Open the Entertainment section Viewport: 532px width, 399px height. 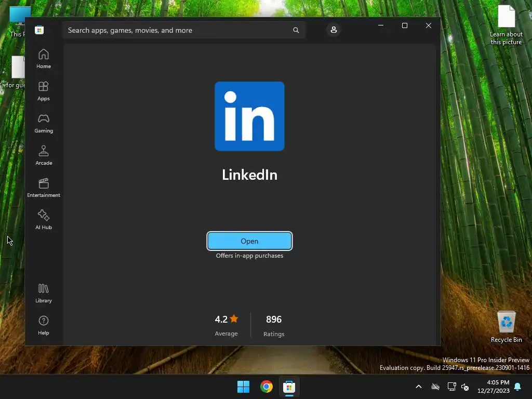(44, 188)
